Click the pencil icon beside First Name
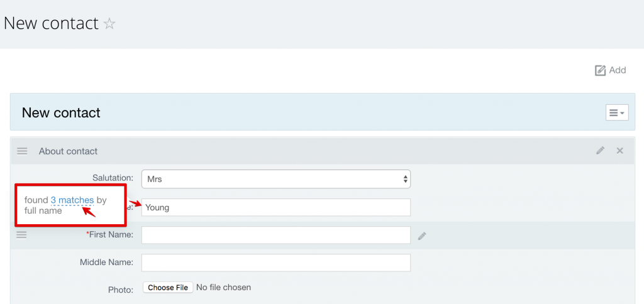The width and height of the screenshot is (644, 304). tap(422, 236)
